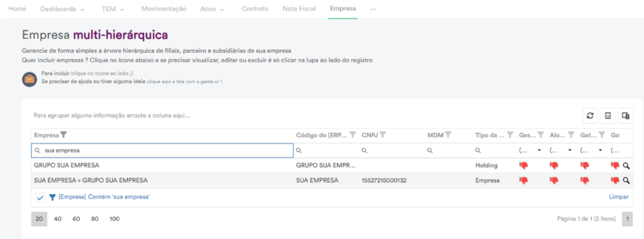Select the Empresa tab
Screen dimensions: 644x239
click(343, 9)
